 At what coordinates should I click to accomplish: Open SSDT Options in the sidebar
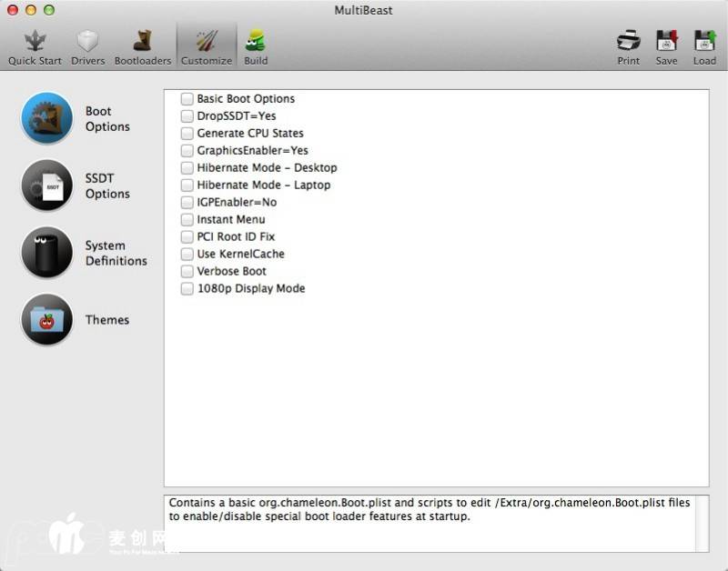coord(47,185)
